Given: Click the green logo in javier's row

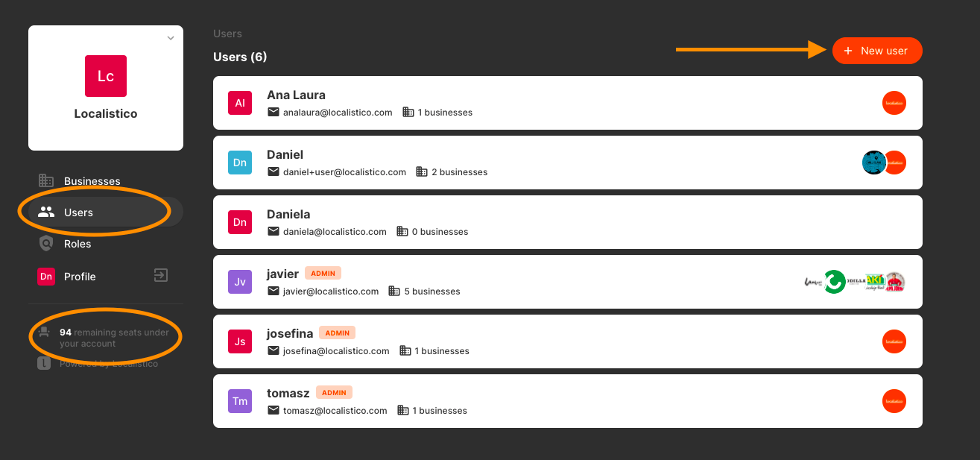Looking at the screenshot, I should point(835,282).
